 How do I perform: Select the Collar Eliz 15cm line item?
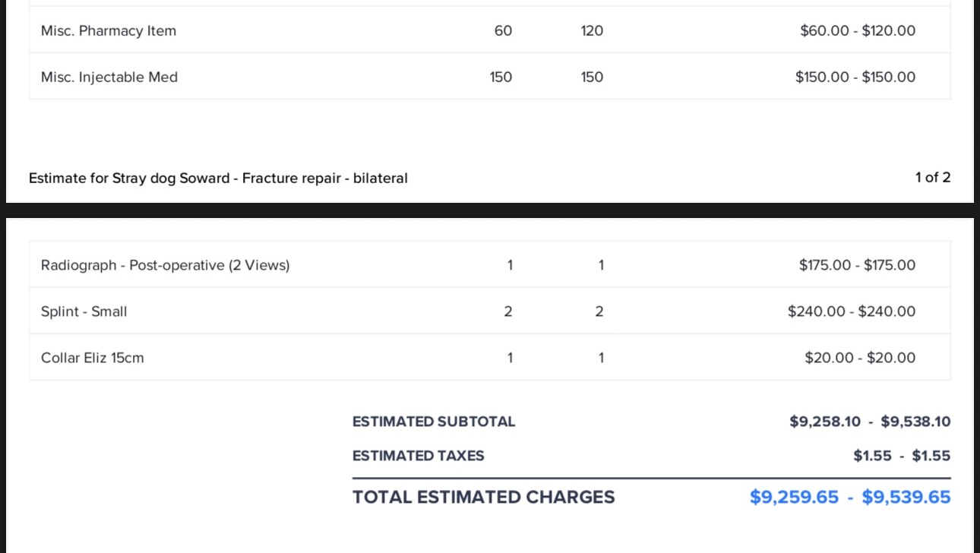pyautogui.click(x=93, y=358)
